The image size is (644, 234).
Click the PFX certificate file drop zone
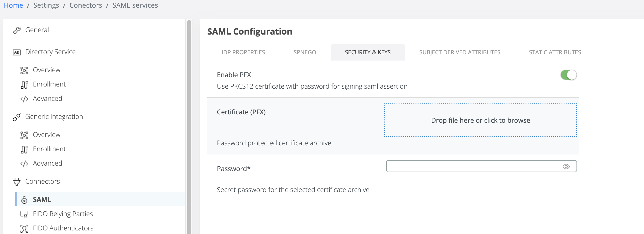480,120
